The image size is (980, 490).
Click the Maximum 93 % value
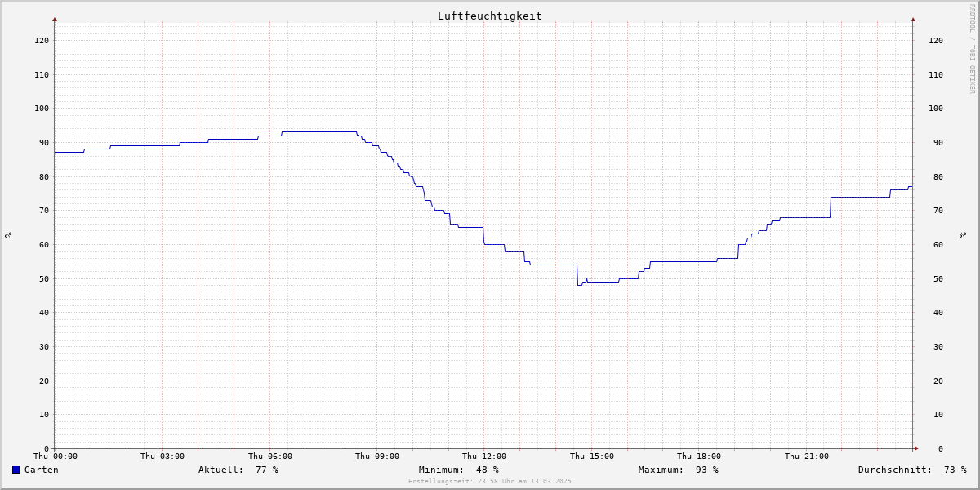pyautogui.click(x=707, y=470)
